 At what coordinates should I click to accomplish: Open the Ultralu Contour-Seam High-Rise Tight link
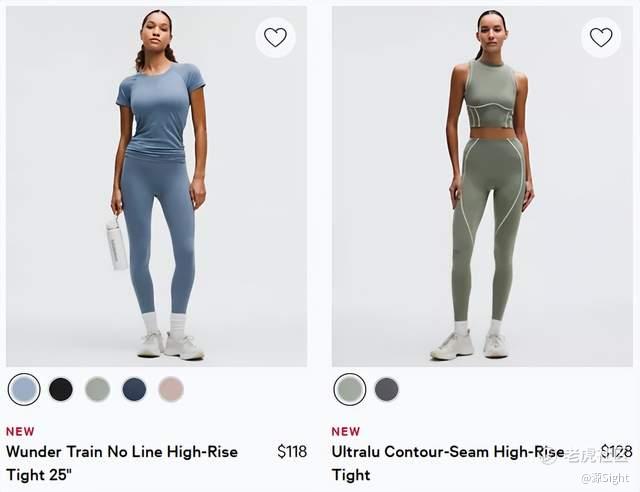point(448,463)
